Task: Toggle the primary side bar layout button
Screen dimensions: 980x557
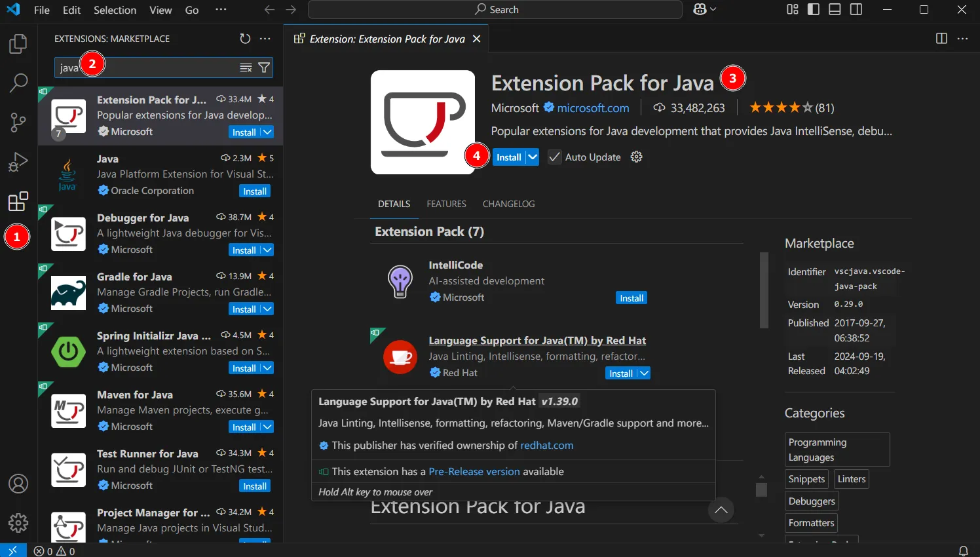Action: 814,10
